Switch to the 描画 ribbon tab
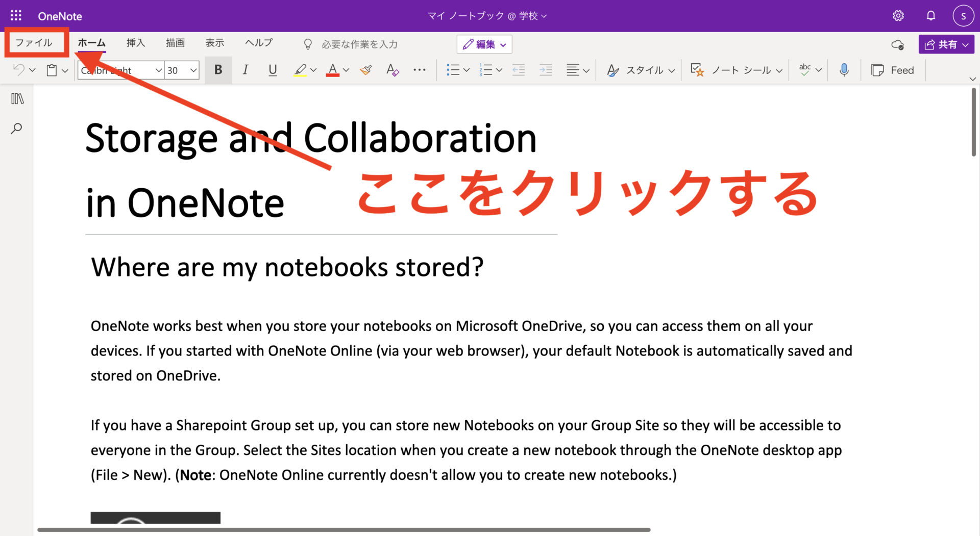 pyautogui.click(x=175, y=43)
